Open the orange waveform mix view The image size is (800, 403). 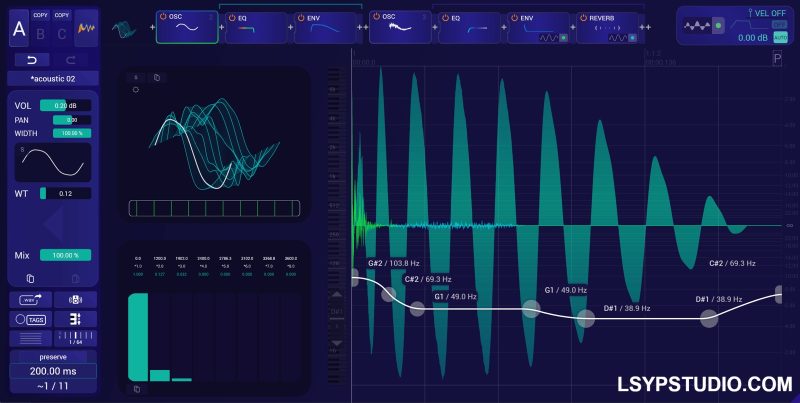[x=86, y=28]
